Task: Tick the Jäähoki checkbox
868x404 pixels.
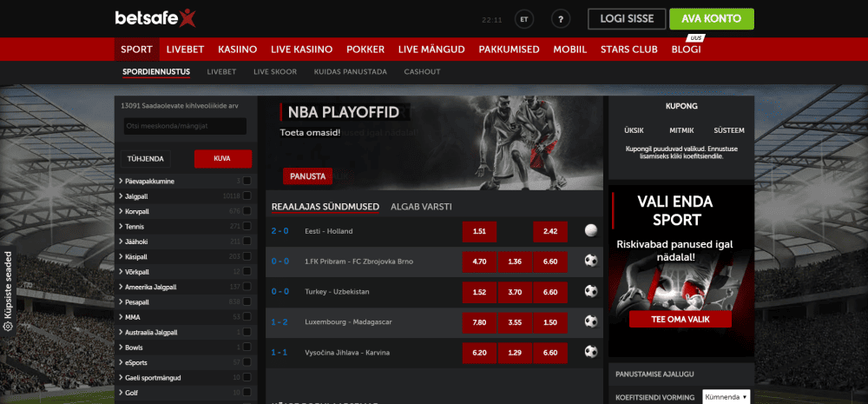Action: [x=247, y=242]
